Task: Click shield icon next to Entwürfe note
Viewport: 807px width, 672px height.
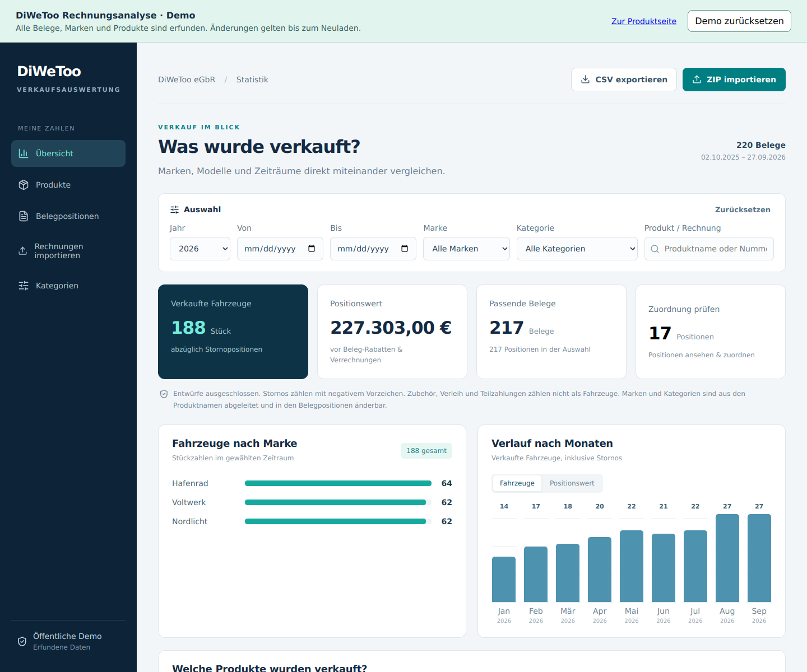Action: pos(164,394)
